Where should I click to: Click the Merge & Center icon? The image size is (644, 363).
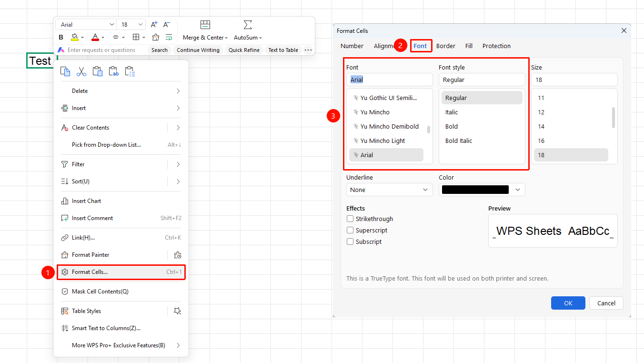point(205,25)
